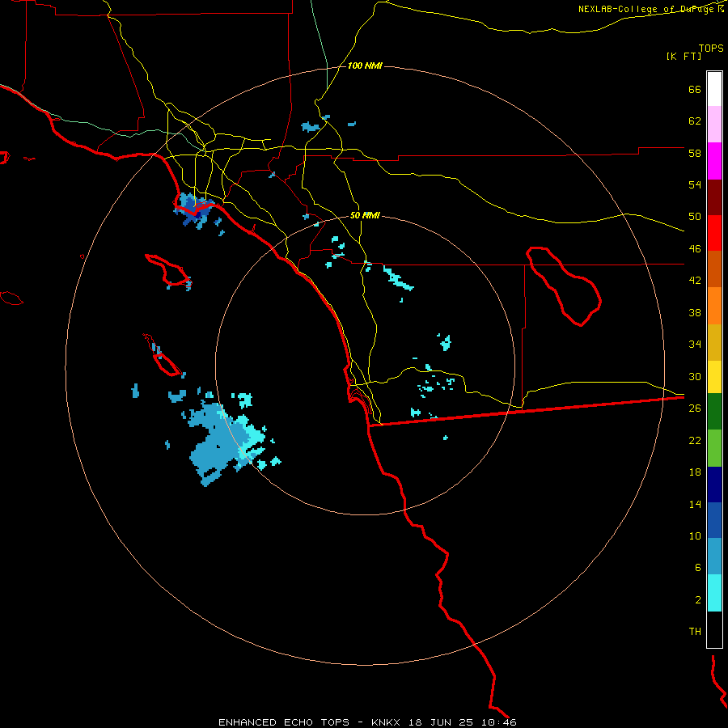The height and width of the screenshot is (728, 728).
Task: Click the magenta legend swatch
Action: click(714, 161)
